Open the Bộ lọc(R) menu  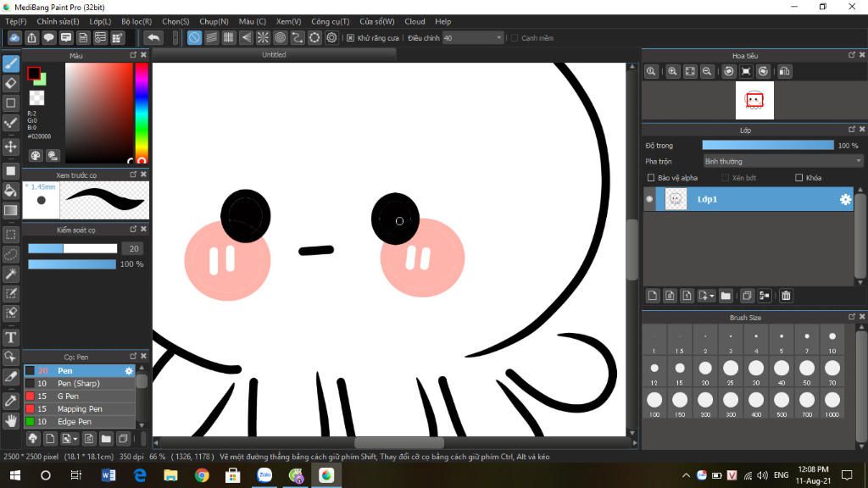click(136, 21)
